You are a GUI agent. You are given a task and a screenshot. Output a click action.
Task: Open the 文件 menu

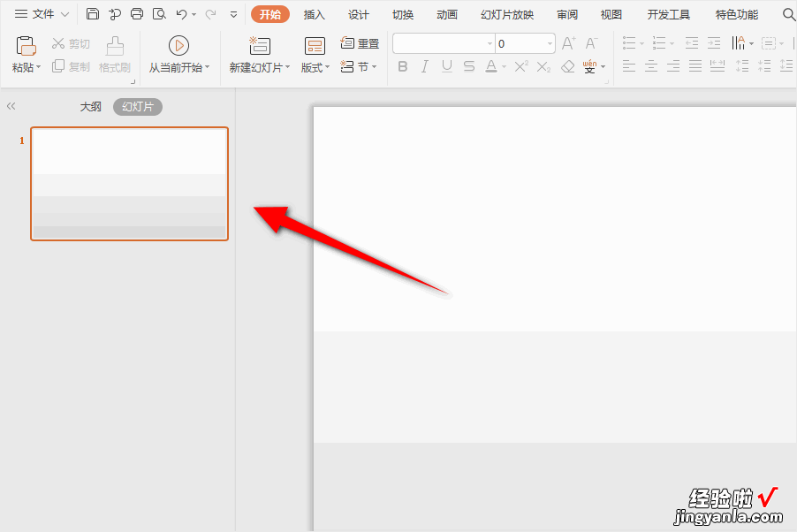pyautogui.click(x=42, y=14)
